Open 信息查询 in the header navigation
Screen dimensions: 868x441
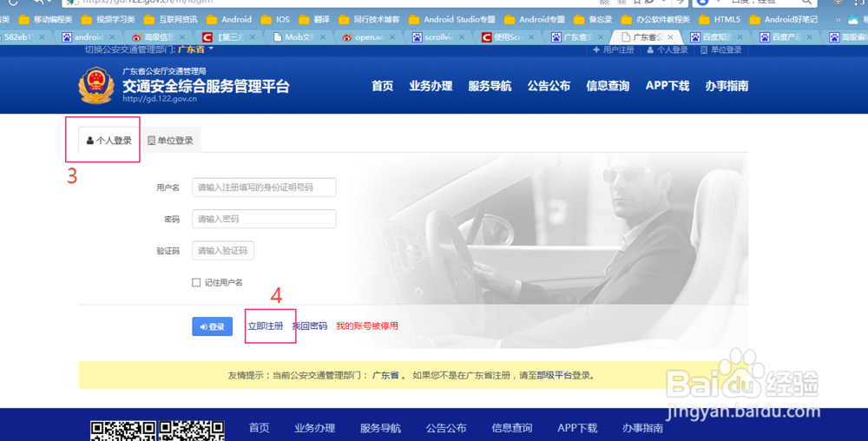click(608, 86)
